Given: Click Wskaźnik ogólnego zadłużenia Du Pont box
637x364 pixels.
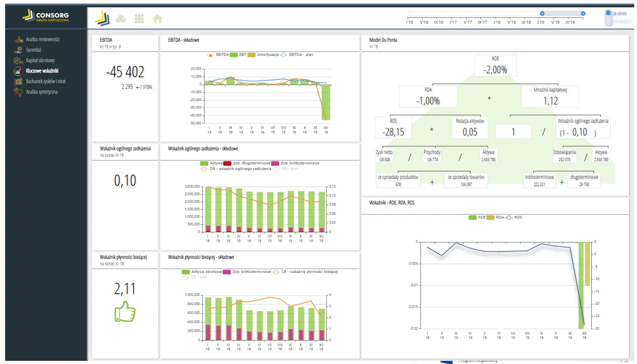Looking at the screenshot, I should click(x=583, y=128).
